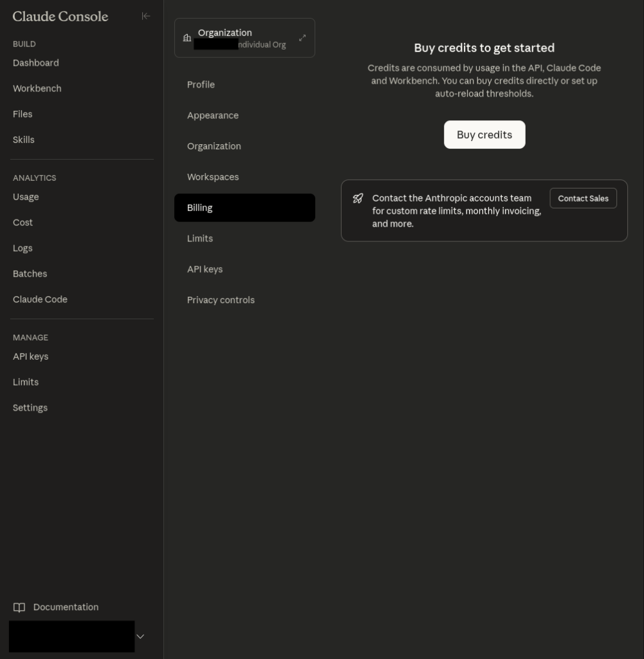Open the account menu chevron
Screen dimensions: 644x659
[x=140, y=636]
